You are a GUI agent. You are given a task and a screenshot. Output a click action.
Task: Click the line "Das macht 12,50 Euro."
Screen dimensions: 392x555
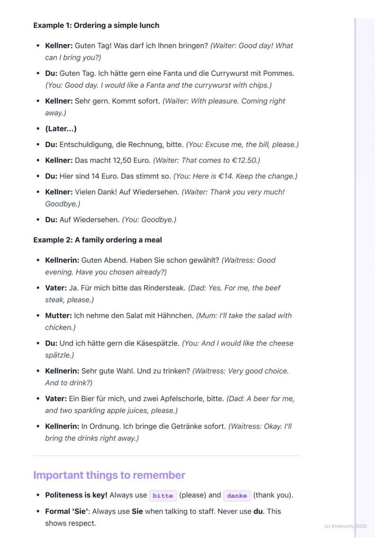tap(113, 161)
